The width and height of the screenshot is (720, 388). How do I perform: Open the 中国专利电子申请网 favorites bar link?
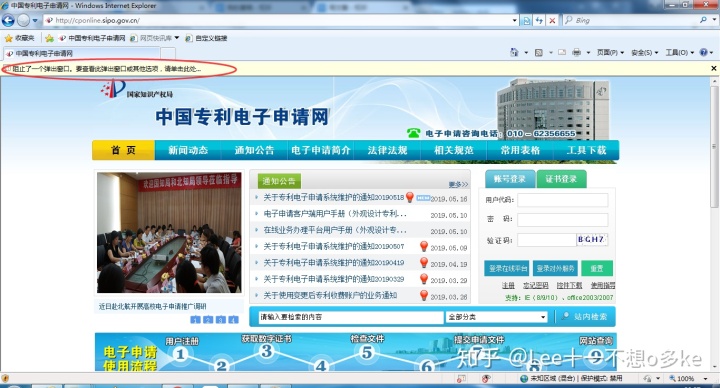coord(92,38)
